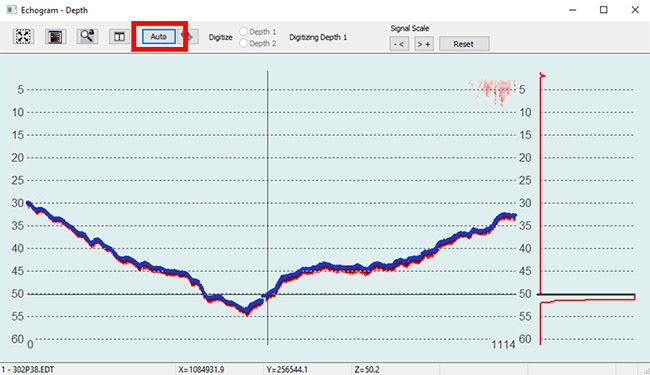The image size is (650, 375).
Task: Click the icon right of Auto button
Action: [189, 36]
